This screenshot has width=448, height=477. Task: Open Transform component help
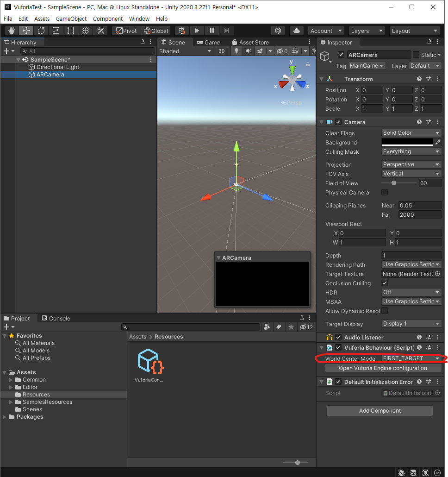click(x=419, y=79)
